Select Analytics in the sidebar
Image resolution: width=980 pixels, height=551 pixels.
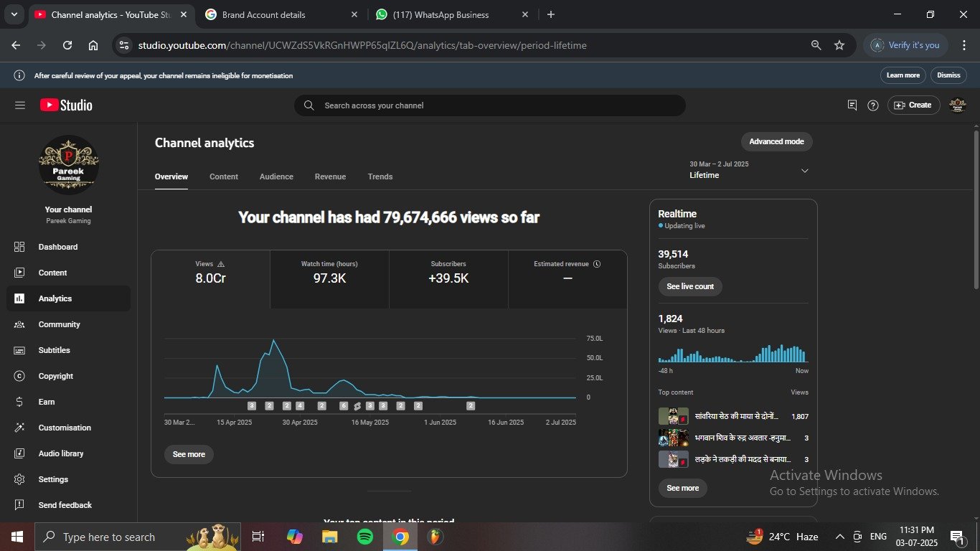[x=68, y=298]
